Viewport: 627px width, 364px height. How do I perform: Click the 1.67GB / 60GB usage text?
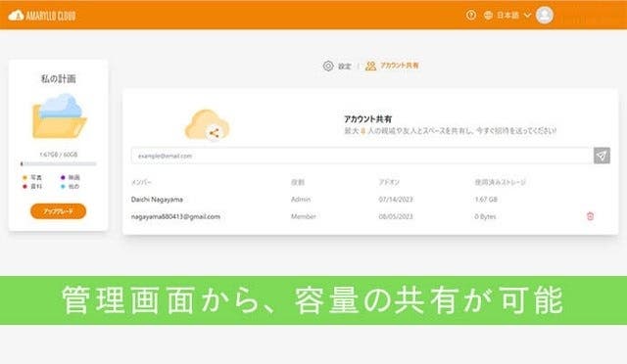(x=59, y=155)
